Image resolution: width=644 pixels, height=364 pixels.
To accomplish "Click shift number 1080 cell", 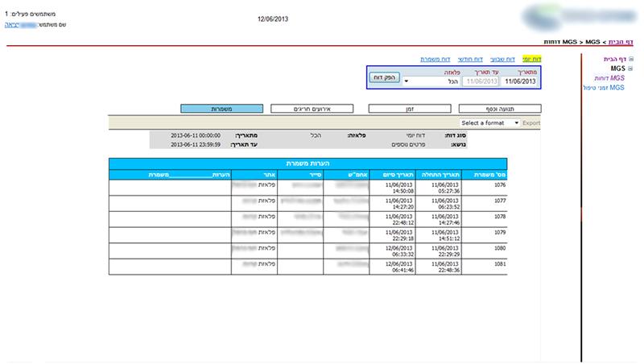I will [485, 251].
